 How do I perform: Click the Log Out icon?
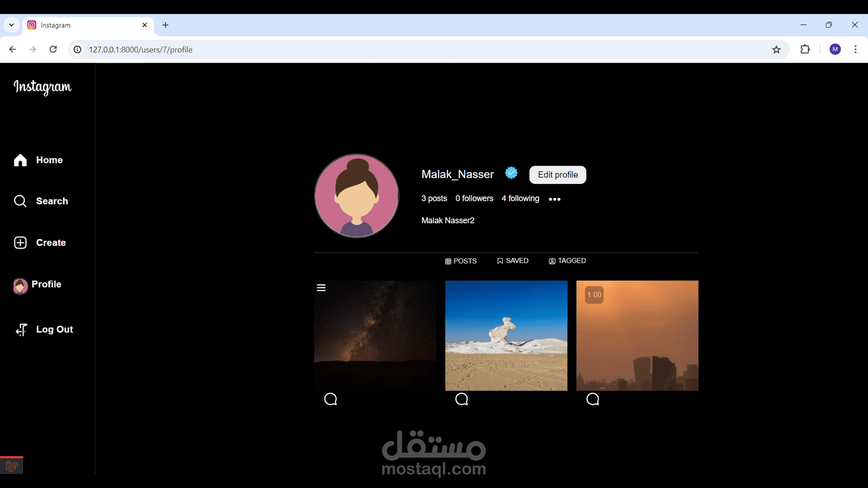21,330
